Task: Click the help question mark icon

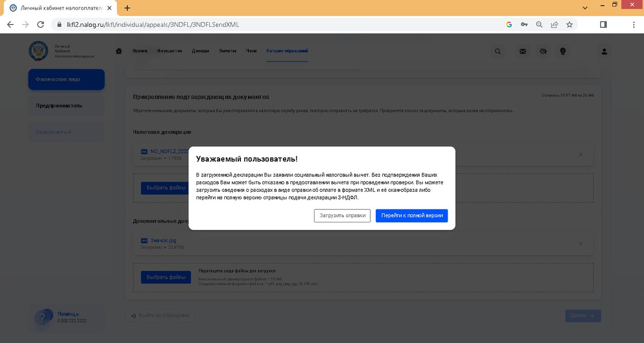Action: (x=43, y=317)
